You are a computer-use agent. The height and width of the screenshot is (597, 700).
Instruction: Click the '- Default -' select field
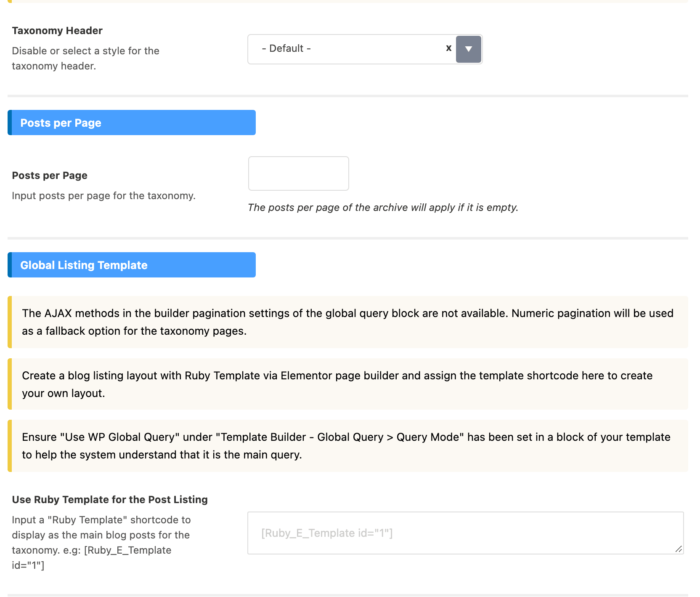(x=365, y=49)
